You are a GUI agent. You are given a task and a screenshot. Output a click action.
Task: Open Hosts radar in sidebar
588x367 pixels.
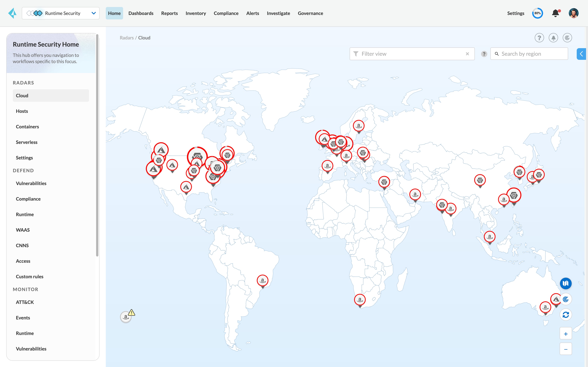(x=22, y=111)
